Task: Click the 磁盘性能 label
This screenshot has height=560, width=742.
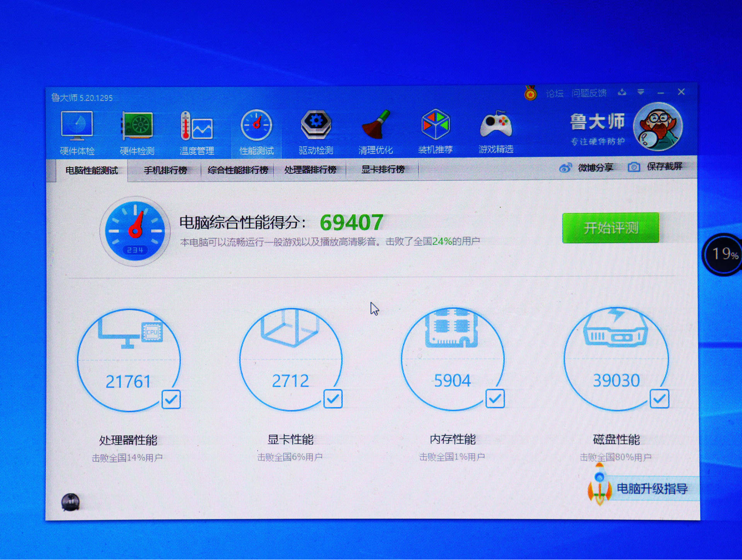Action: [616, 439]
